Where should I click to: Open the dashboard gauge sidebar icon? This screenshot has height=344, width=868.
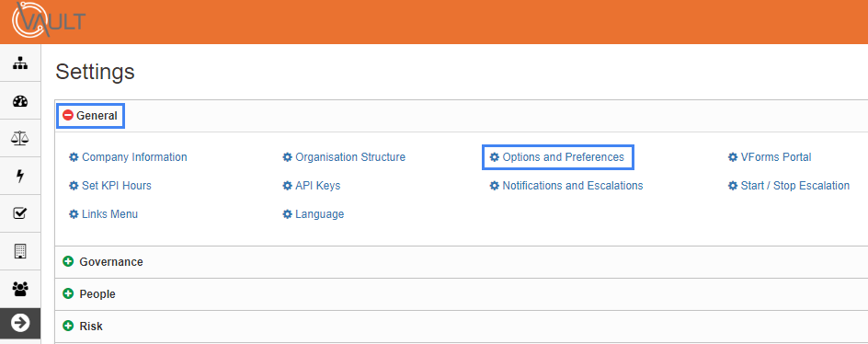pos(20,101)
